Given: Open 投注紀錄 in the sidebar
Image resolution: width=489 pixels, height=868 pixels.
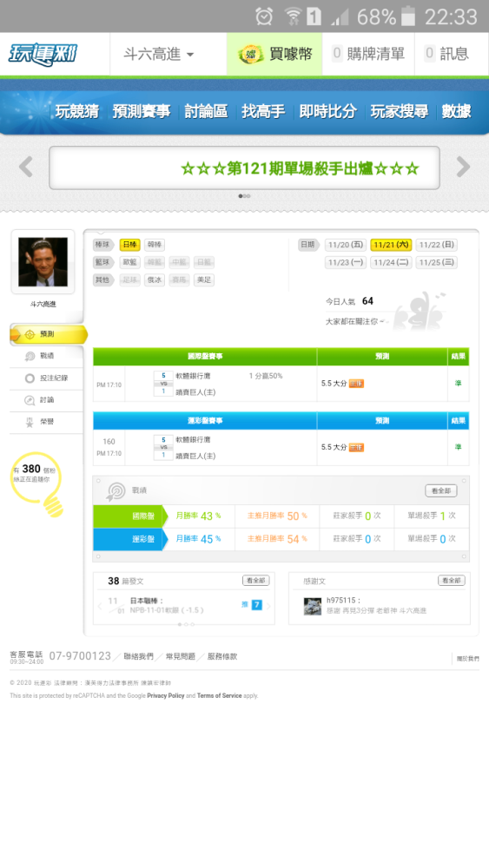Looking at the screenshot, I should pyautogui.click(x=47, y=378).
